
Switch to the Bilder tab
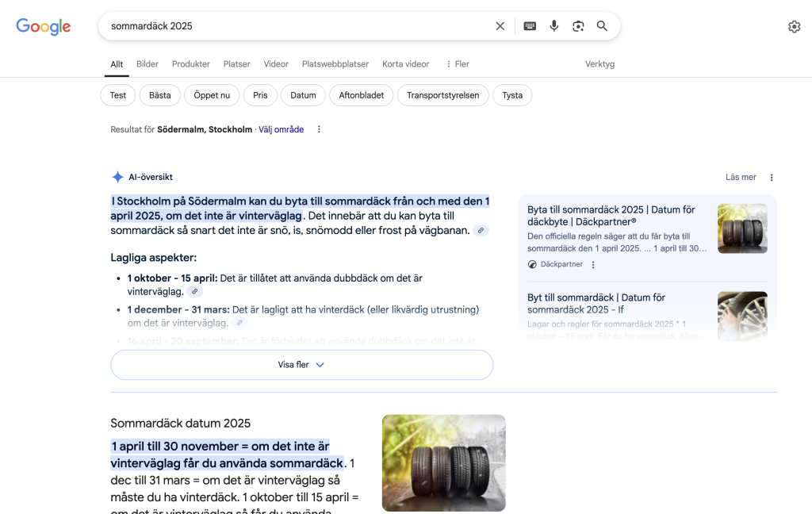[147, 64]
